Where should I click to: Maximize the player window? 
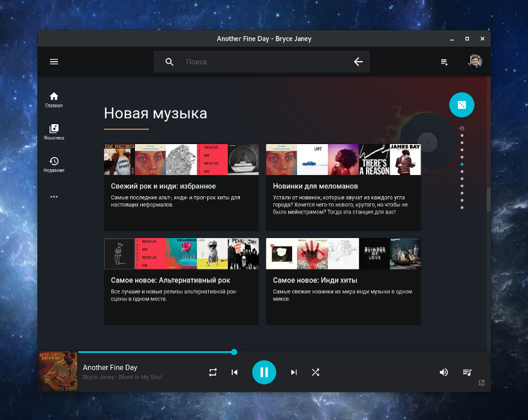coord(467,39)
